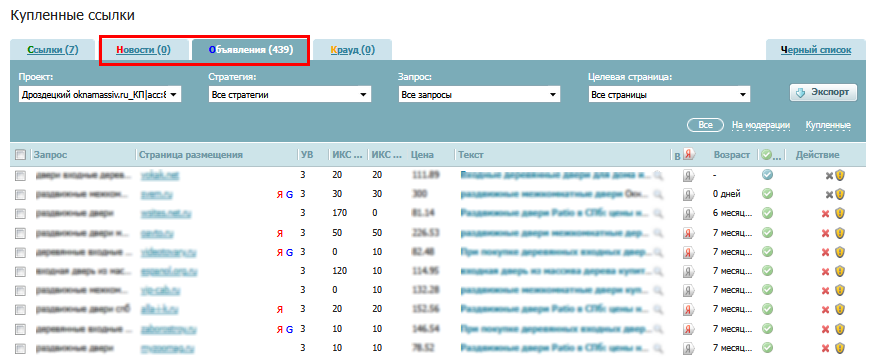Open the Проект dropdown
878x362 pixels.
point(100,95)
